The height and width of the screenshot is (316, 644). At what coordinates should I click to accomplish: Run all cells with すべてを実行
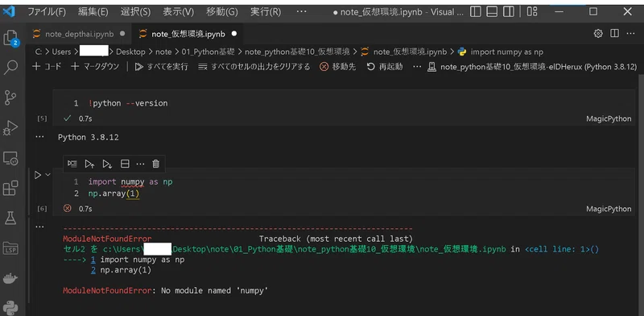tap(162, 67)
